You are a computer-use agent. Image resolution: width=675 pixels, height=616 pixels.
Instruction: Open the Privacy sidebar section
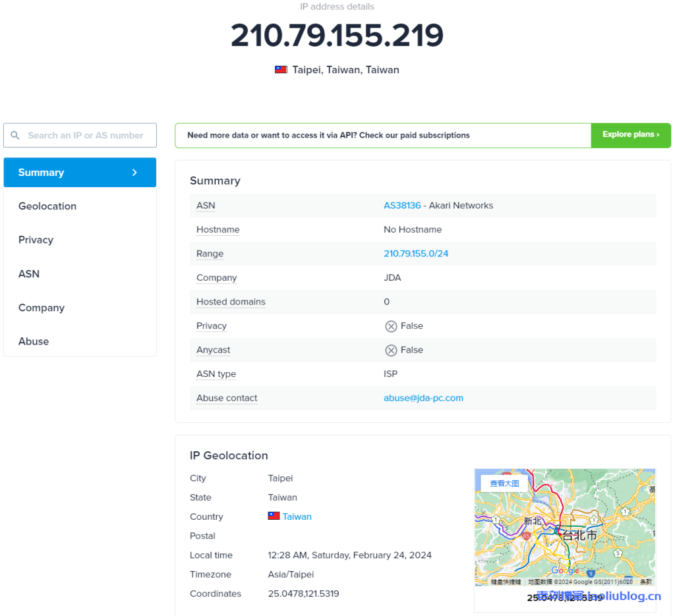36,240
